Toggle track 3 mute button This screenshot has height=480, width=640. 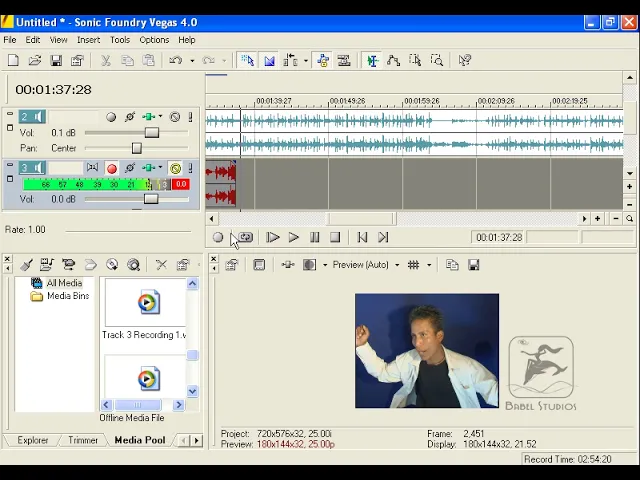[x=176, y=169]
